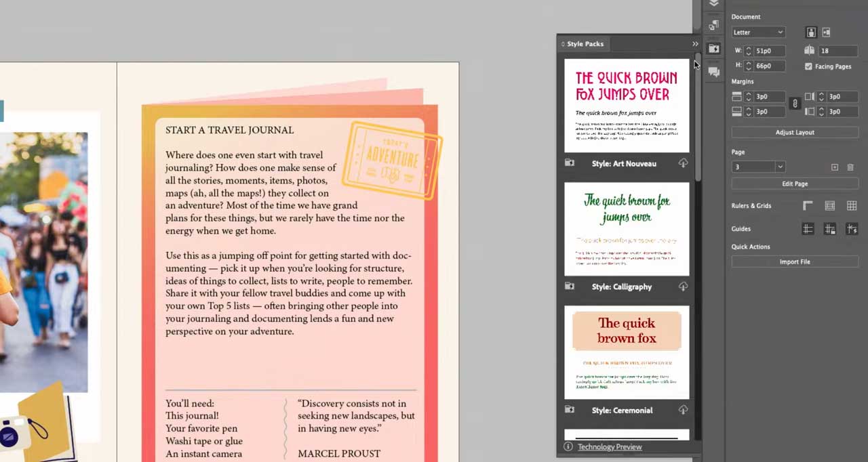Open the comments panel dock icon
Viewport: 868px width, 462px height.
coord(713,71)
